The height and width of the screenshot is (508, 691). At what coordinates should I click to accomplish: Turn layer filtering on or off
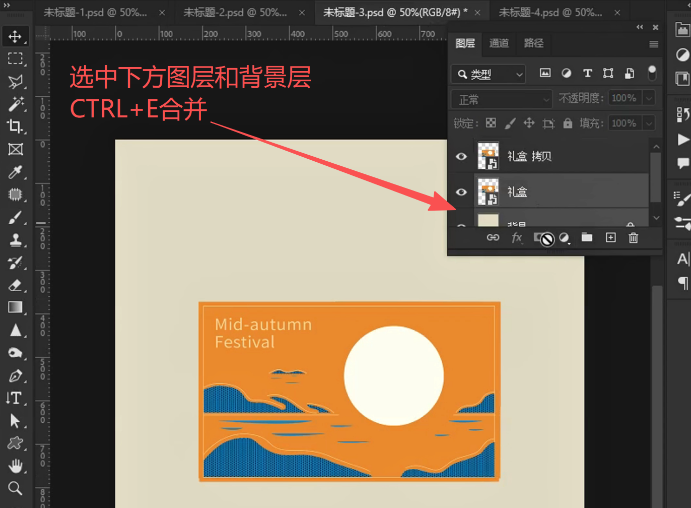(652, 73)
